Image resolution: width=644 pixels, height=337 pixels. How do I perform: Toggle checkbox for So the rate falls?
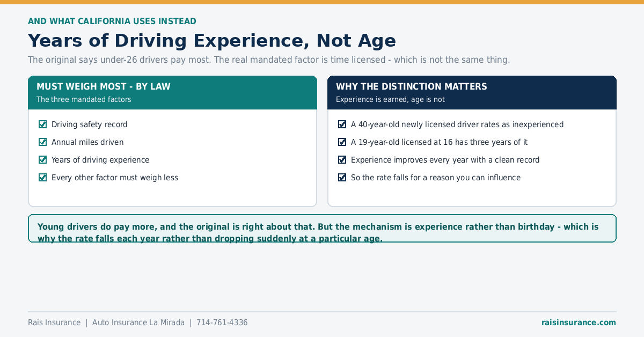[x=342, y=178]
